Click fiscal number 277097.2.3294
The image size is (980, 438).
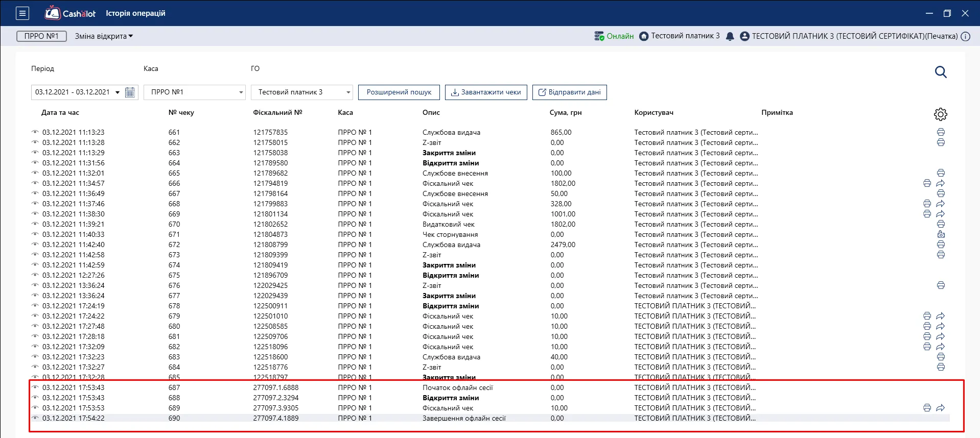[x=276, y=398]
